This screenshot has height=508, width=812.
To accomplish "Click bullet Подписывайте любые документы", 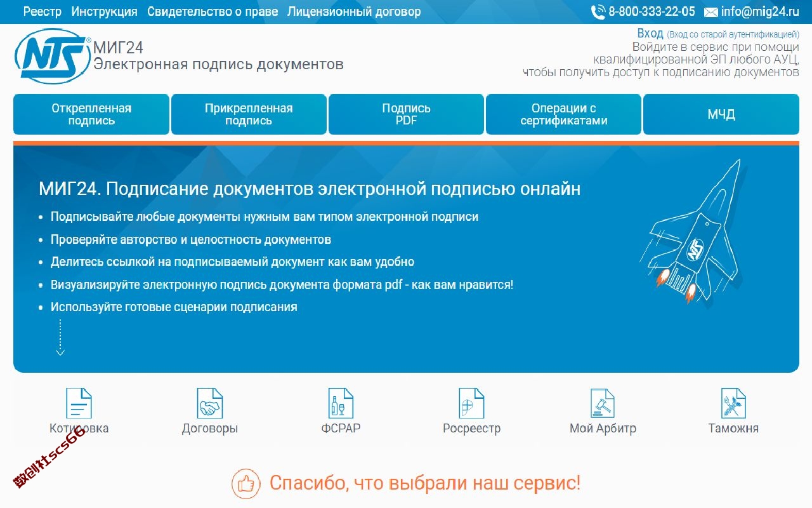I will coord(265,217).
